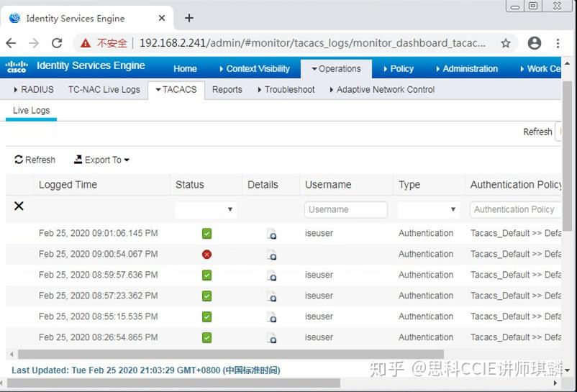Image resolution: width=577 pixels, height=392 pixels.
Task: Open the Operations menu
Action: point(336,69)
